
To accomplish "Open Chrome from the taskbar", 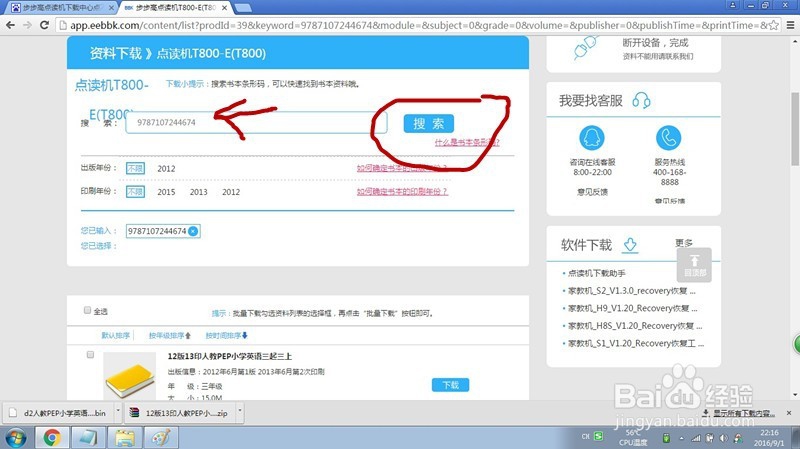I will point(52,438).
